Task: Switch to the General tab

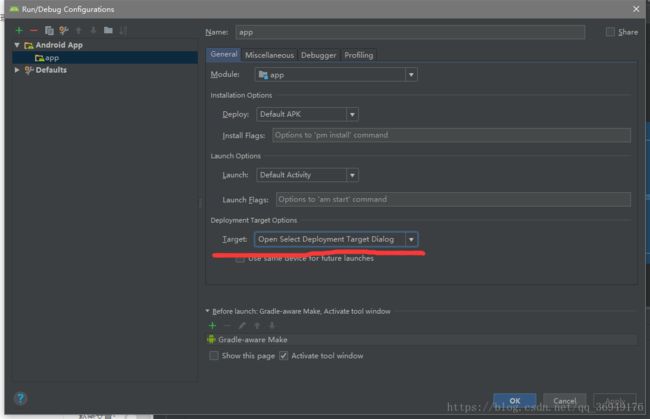Action: [x=223, y=54]
